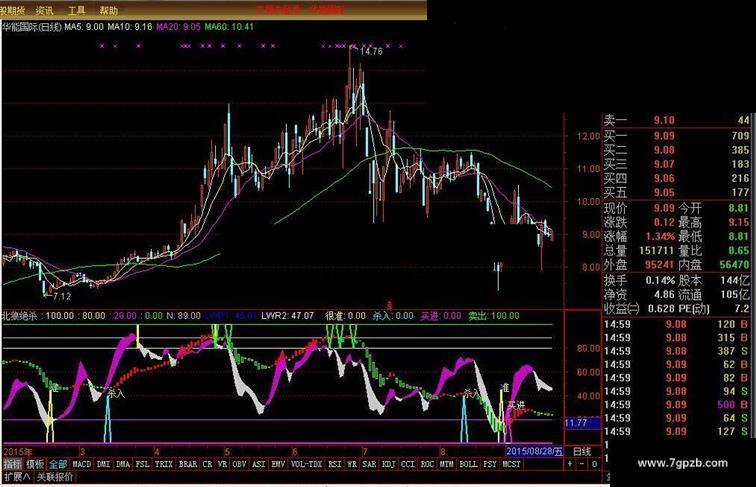Click the 卖一 price 9.10

[664, 120]
